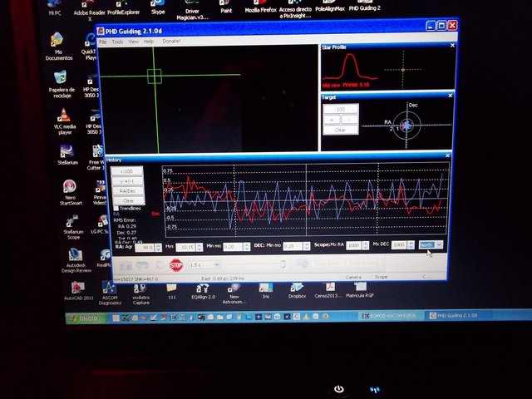The image size is (532, 399).
Task: Close the Target panel
Action: pos(451,96)
